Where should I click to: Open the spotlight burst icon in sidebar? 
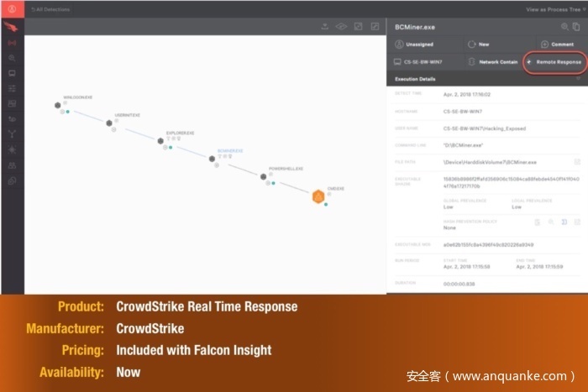pyautogui.click(x=12, y=149)
